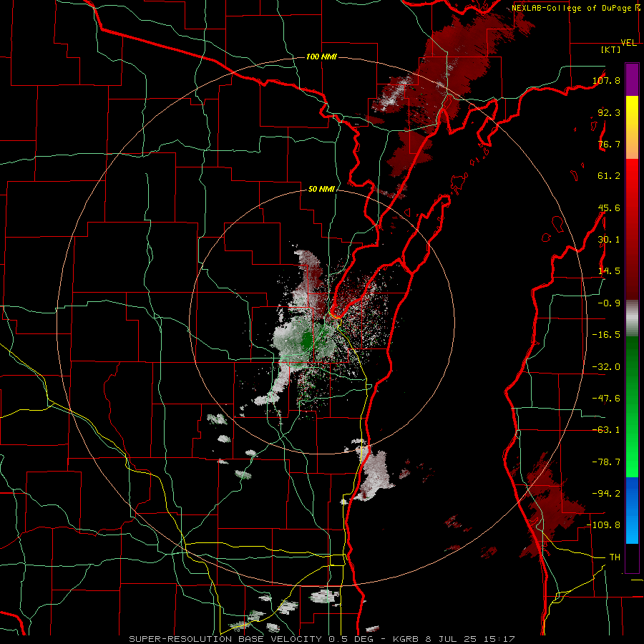Click the VEL legend title
This screenshot has height=644, width=644.
click(x=629, y=43)
